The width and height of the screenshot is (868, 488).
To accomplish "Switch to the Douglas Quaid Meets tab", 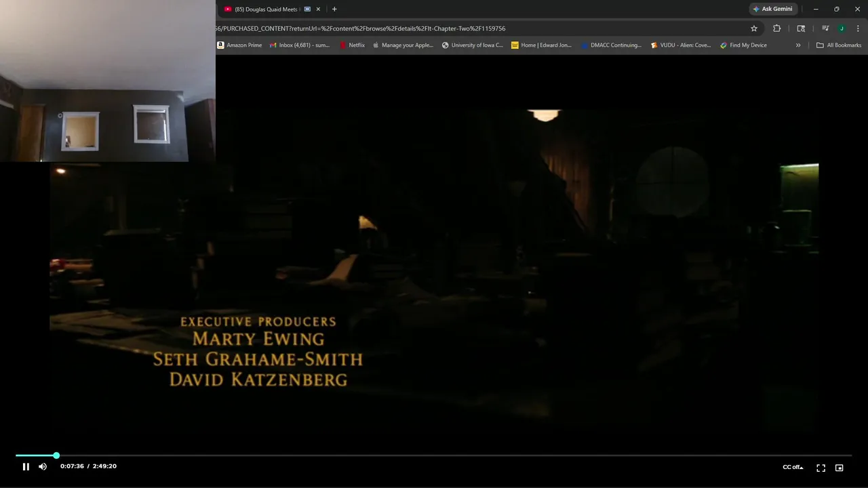I will coord(267,9).
